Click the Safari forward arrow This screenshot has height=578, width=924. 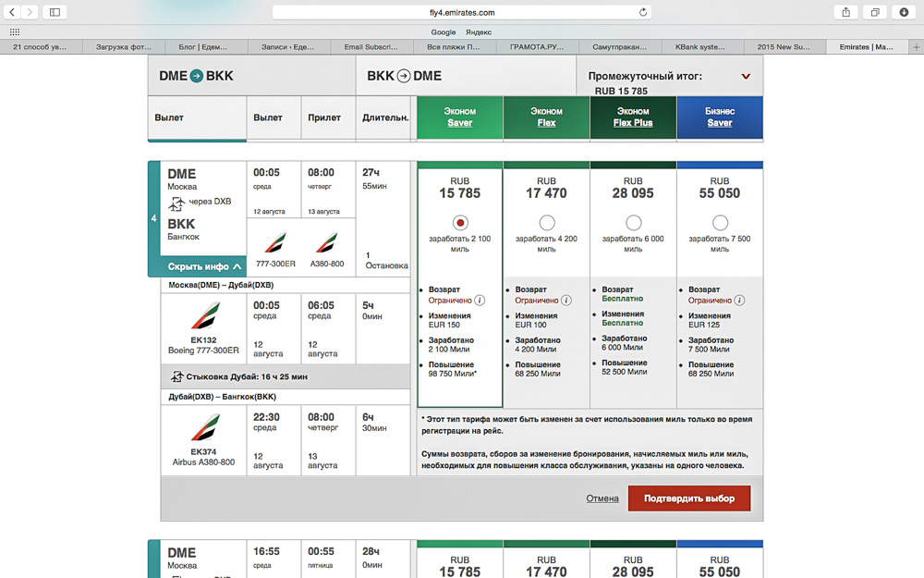(x=31, y=12)
